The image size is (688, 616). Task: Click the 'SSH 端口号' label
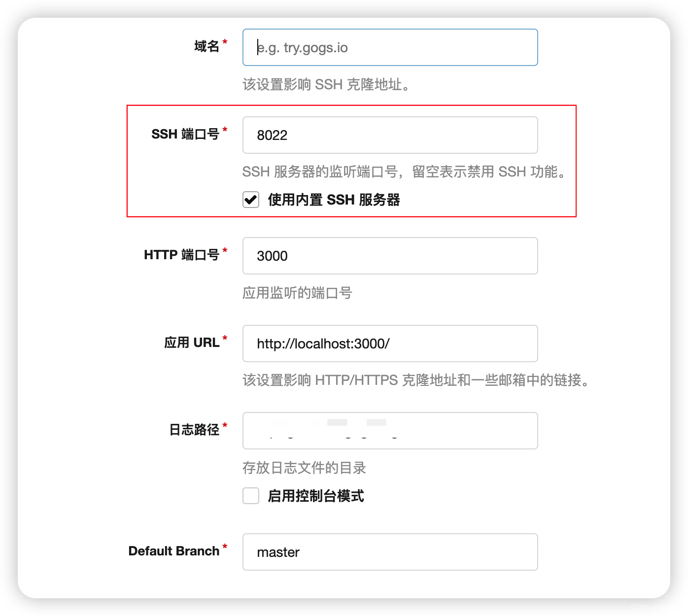point(185,134)
